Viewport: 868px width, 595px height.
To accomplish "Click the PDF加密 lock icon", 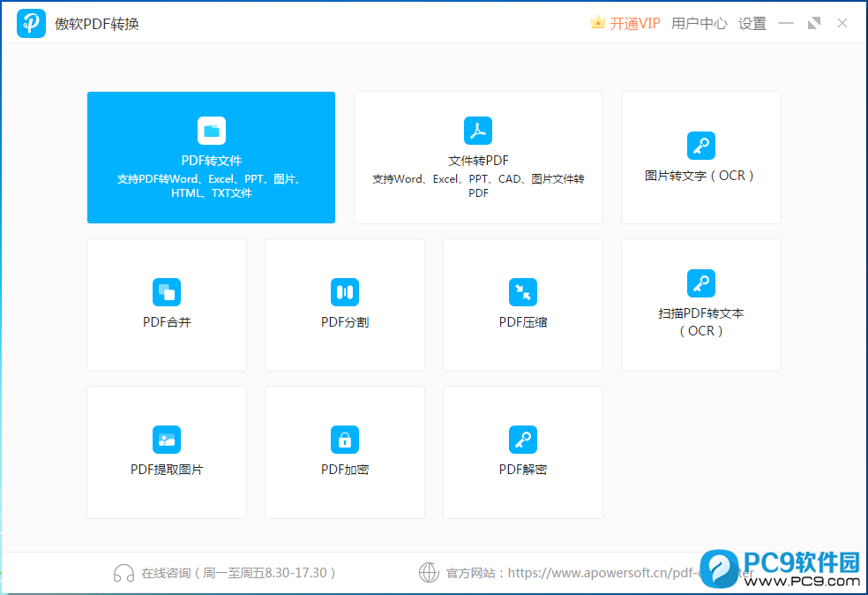I will click(345, 440).
